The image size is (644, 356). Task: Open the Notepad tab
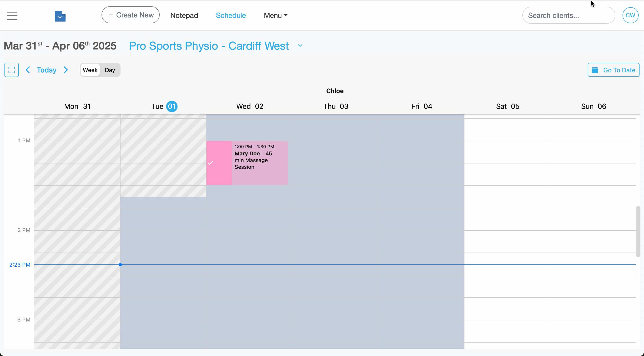click(x=184, y=15)
